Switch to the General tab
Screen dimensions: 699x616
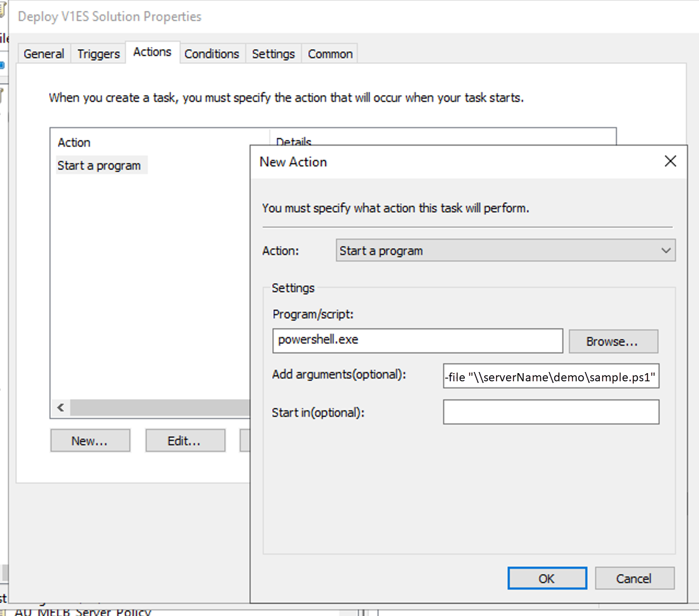pyautogui.click(x=43, y=53)
